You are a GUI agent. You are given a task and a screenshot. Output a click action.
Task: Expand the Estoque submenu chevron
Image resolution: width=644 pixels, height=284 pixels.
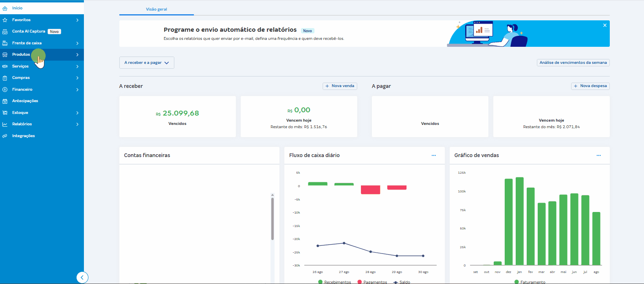click(77, 113)
